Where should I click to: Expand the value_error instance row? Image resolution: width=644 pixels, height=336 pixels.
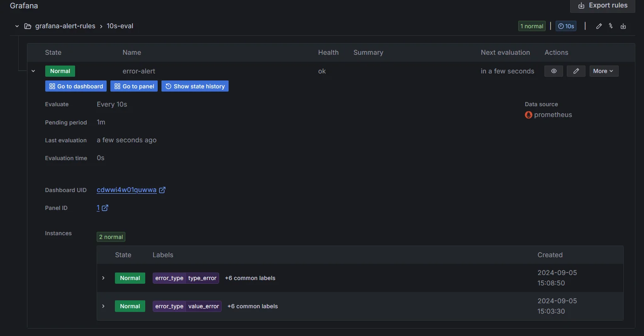click(x=103, y=306)
